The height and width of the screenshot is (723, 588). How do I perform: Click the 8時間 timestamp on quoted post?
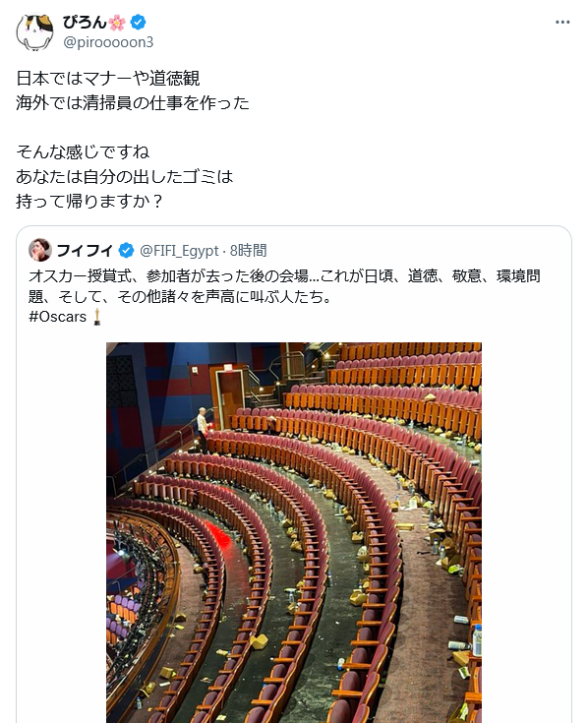pos(249,251)
